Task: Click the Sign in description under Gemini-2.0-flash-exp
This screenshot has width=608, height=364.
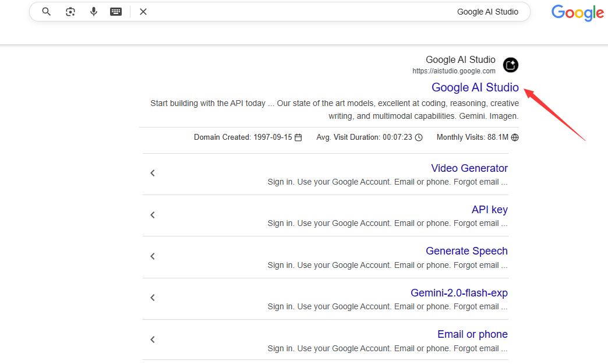Action: (387, 306)
